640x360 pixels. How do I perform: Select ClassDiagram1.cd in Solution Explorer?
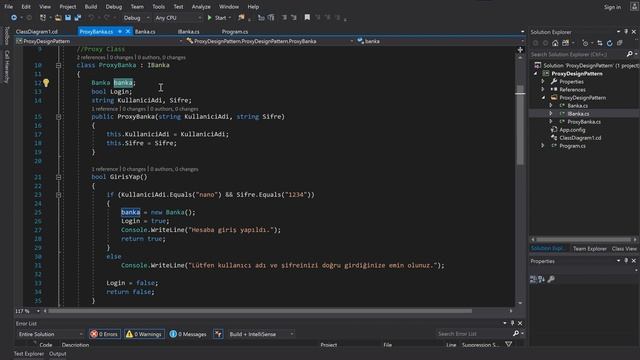[580, 138]
